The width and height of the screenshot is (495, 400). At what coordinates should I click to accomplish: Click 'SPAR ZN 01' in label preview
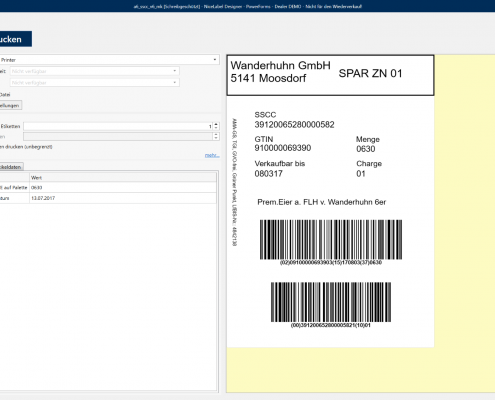click(x=370, y=73)
